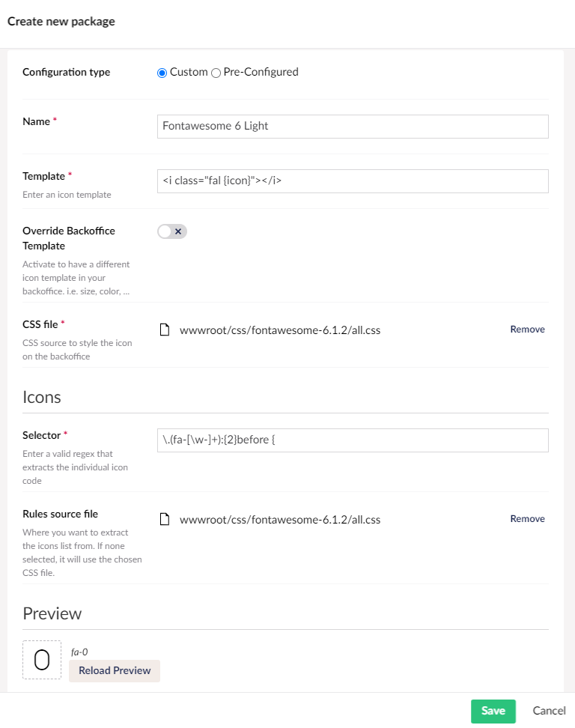Cancel creating the package
The width and height of the screenshot is (575, 728).
click(549, 711)
